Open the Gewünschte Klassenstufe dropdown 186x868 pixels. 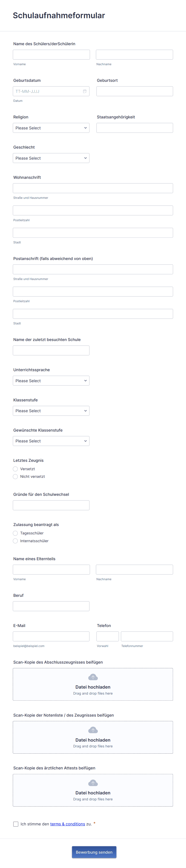click(x=51, y=441)
